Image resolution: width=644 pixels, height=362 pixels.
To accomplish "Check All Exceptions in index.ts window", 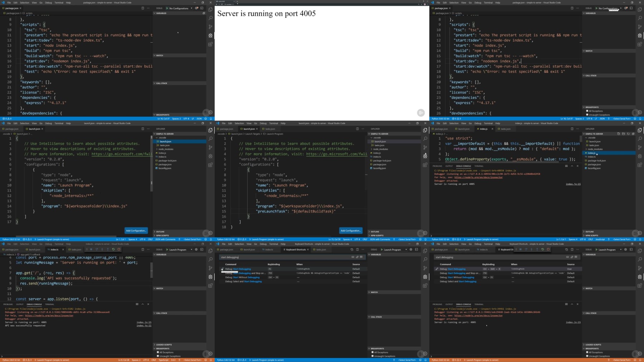I will point(158,352).
